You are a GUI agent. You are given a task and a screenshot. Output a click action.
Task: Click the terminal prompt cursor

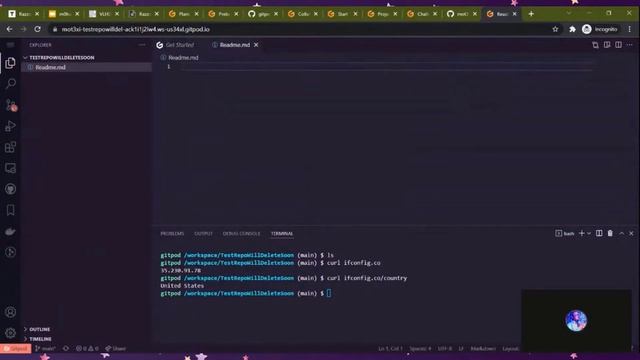[329, 293]
